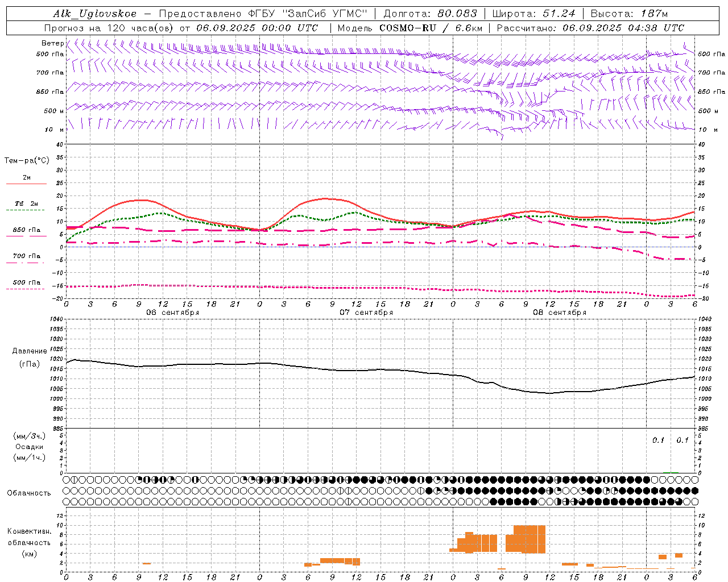The height and width of the screenshot is (582, 728).
Task: Click the Alk_Uglovskoe station title
Action: pos(95,14)
